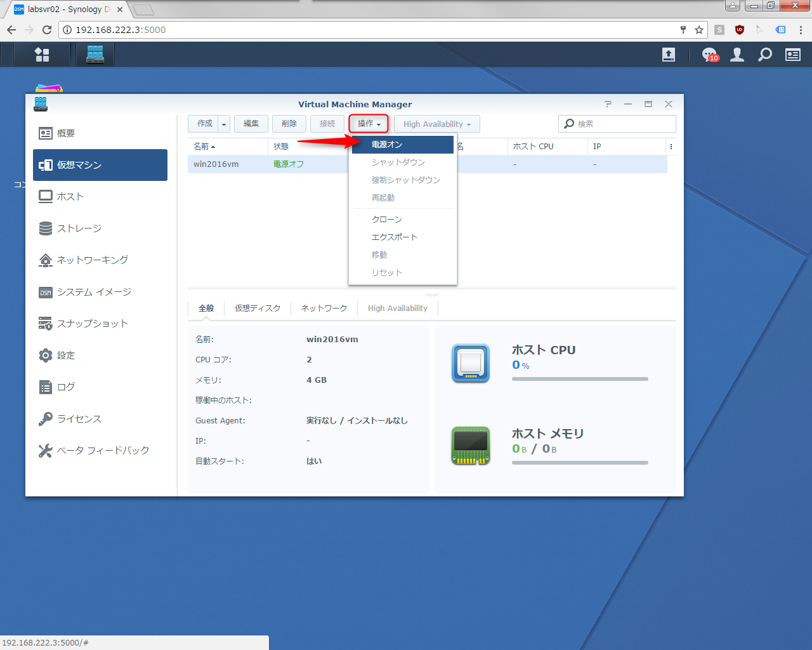Open the DSM notifications icon
The height and width of the screenshot is (650, 812).
(x=710, y=55)
